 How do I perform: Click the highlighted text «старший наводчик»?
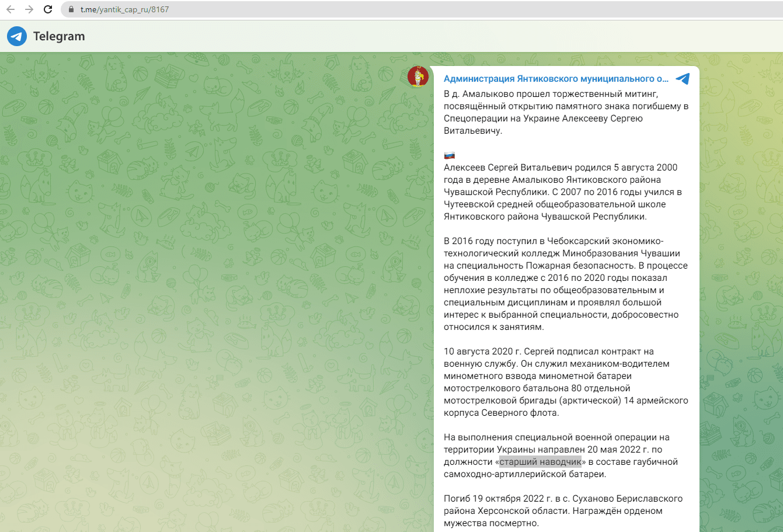coord(540,462)
